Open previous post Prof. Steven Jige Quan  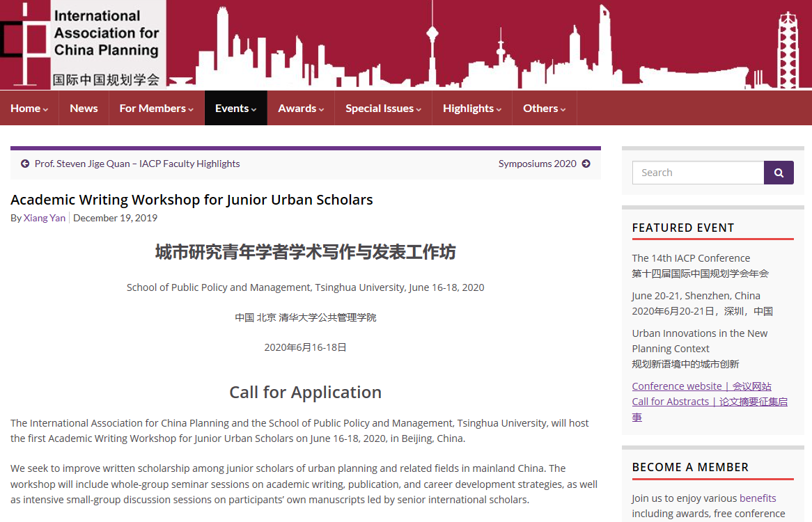coord(137,164)
